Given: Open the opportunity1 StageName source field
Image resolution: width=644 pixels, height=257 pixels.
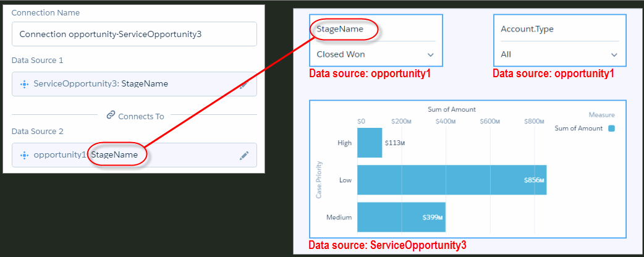Looking at the screenshot, I should [134, 155].
